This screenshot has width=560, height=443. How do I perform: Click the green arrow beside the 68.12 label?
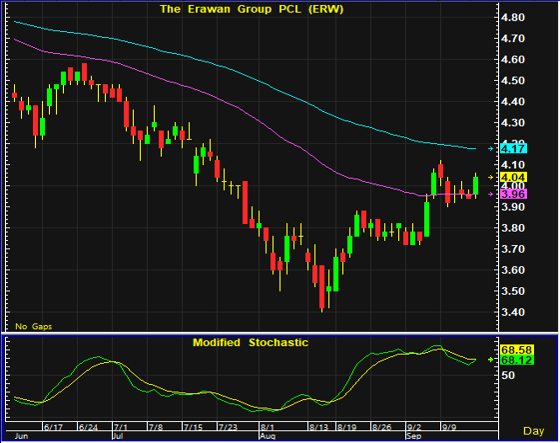[491, 360]
